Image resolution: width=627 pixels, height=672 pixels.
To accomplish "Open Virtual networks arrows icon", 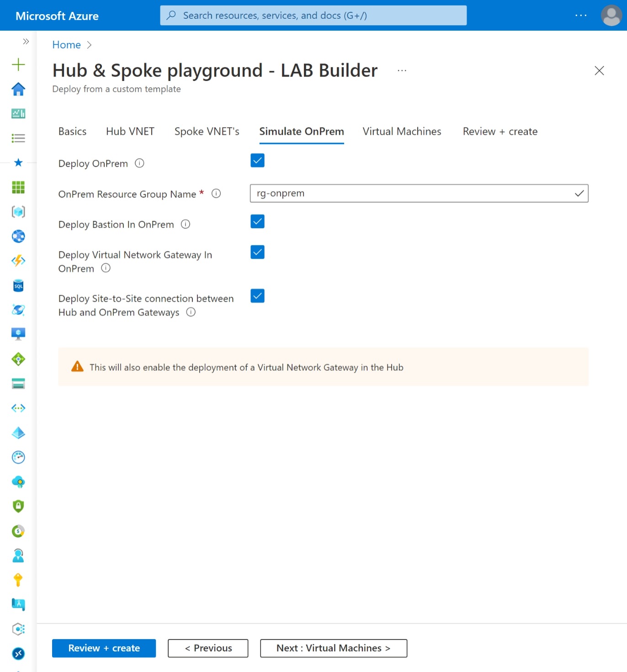I will point(18,408).
